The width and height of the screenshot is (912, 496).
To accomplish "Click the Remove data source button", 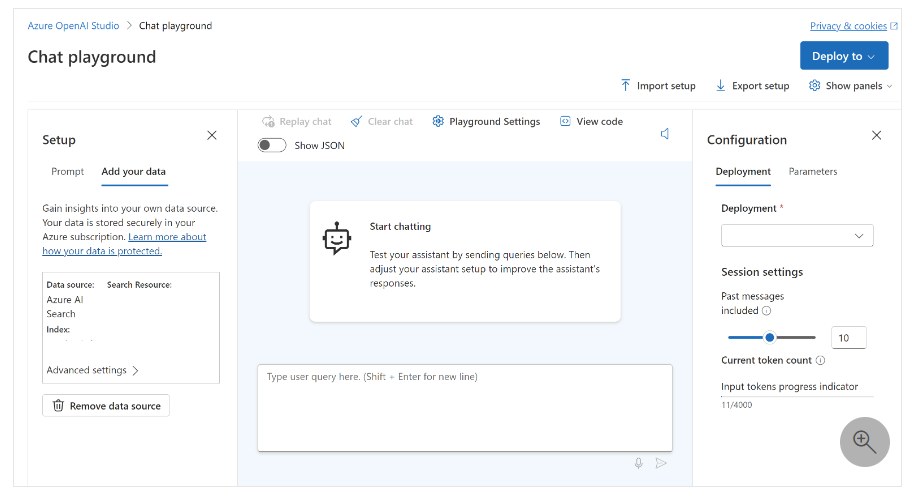I will pyautogui.click(x=106, y=405).
